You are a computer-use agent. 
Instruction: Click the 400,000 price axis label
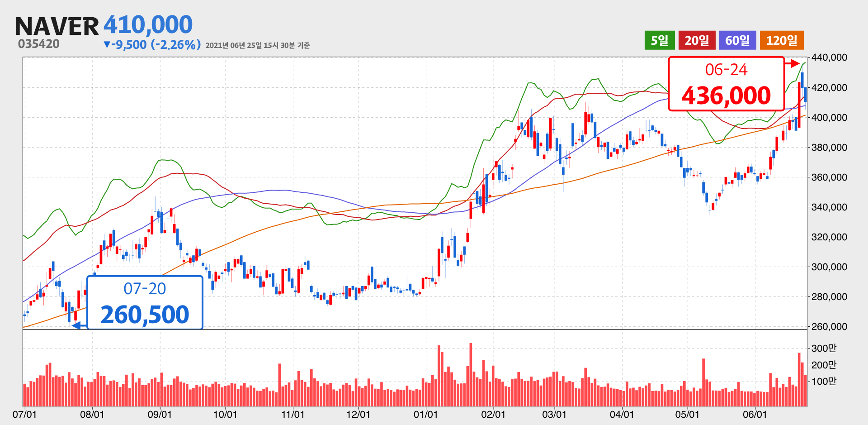point(829,117)
